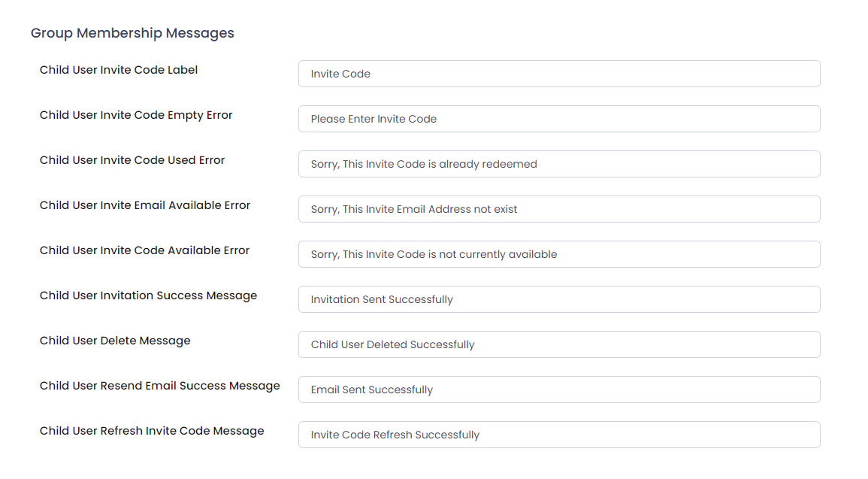
Task: Click the Child User Deleted Successfully field
Action: coord(559,344)
